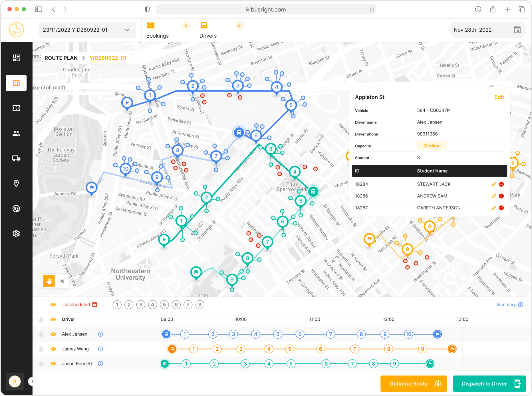Activate the marquee selection tool on the map

62,281
